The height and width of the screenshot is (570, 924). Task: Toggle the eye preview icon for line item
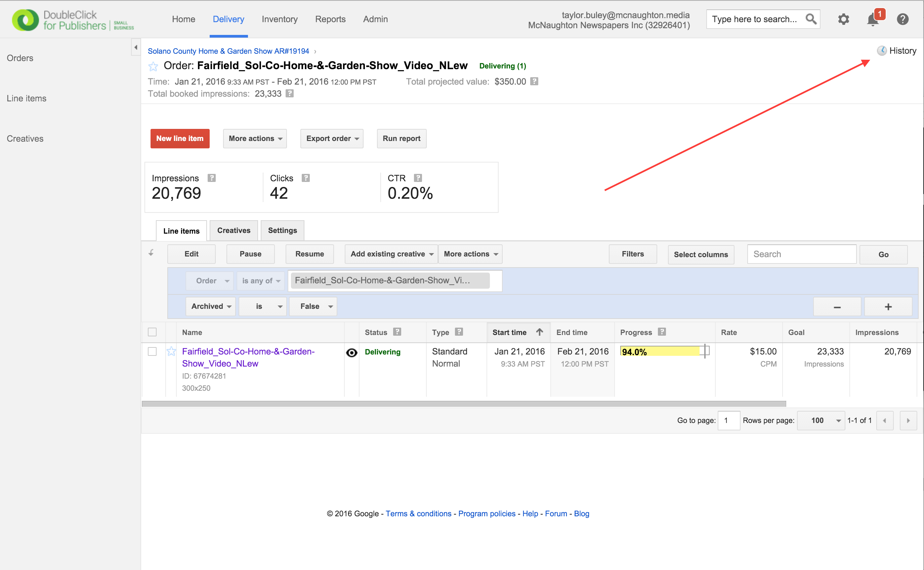click(x=352, y=352)
